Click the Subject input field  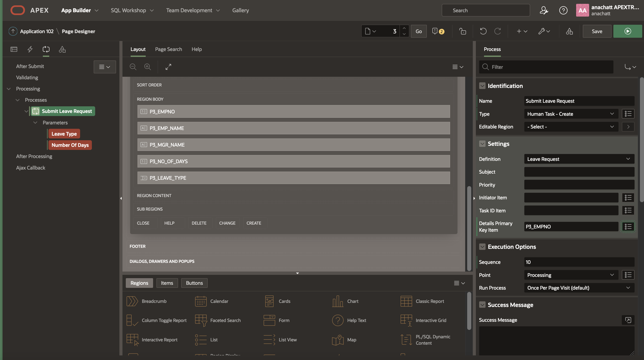pos(579,172)
